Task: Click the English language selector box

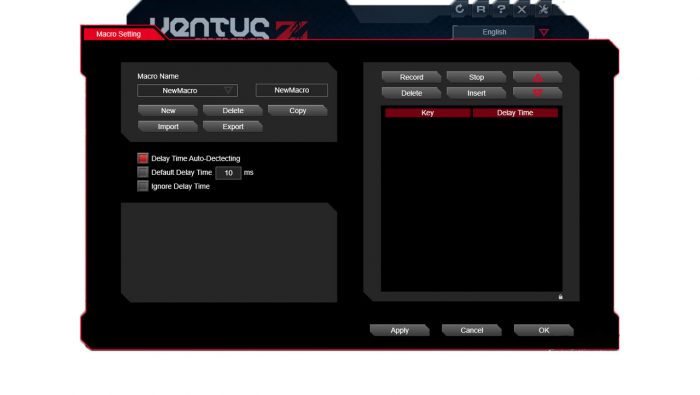Action: 493,32
